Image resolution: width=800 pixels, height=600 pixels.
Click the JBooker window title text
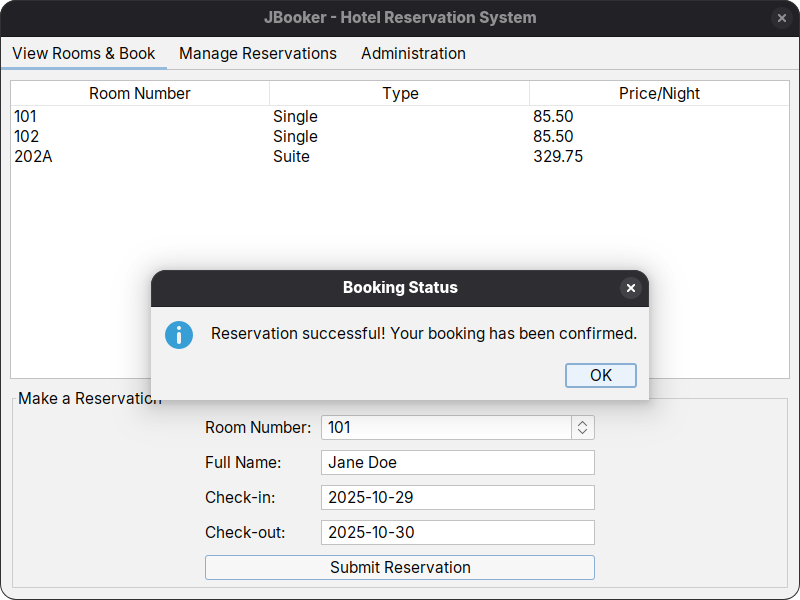pyautogui.click(x=400, y=17)
